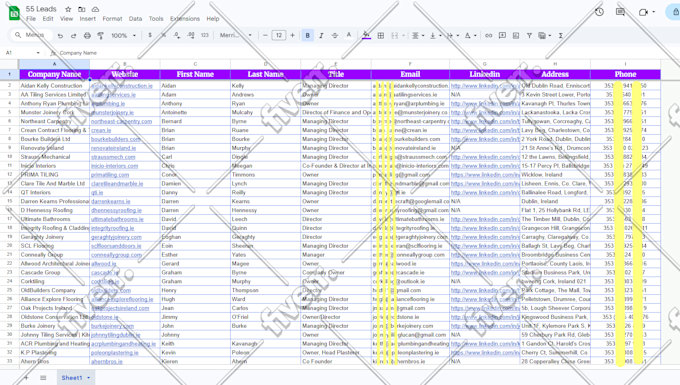This screenshot has width=680, height=385.
Task: Open the Insert menu
Action: (88, 19)
